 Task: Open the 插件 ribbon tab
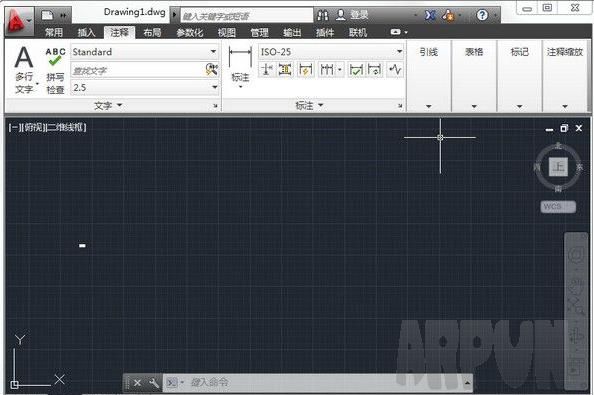(x=325, y=33)
